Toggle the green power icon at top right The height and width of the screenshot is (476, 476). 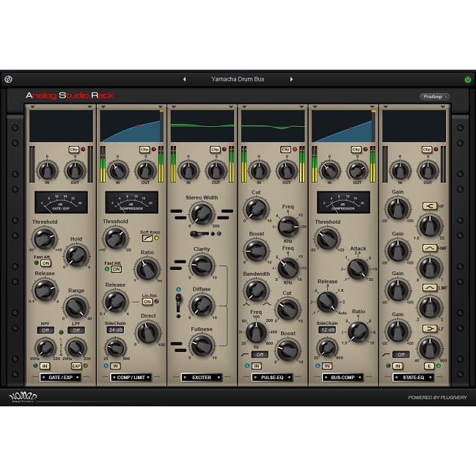point(467,79)
